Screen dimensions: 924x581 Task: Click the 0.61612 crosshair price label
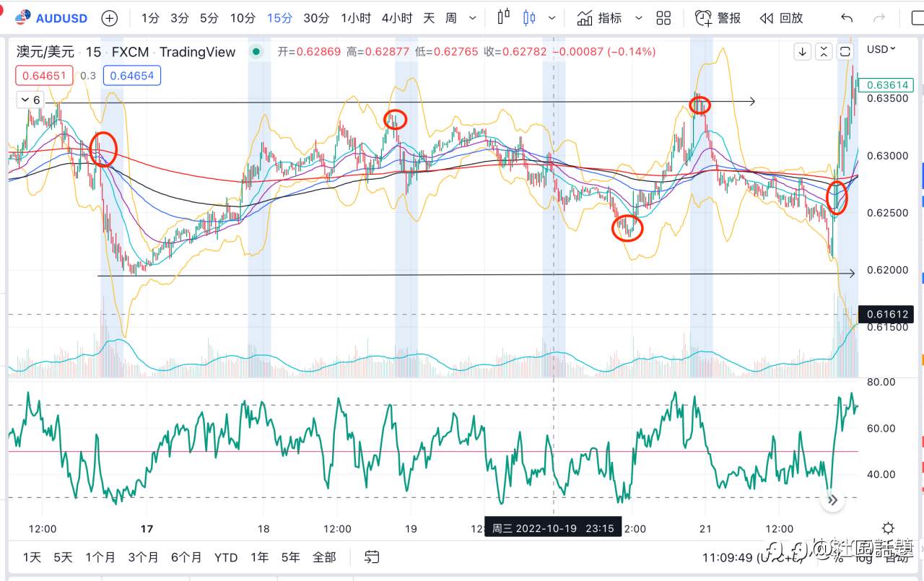(x=885, y=314)
